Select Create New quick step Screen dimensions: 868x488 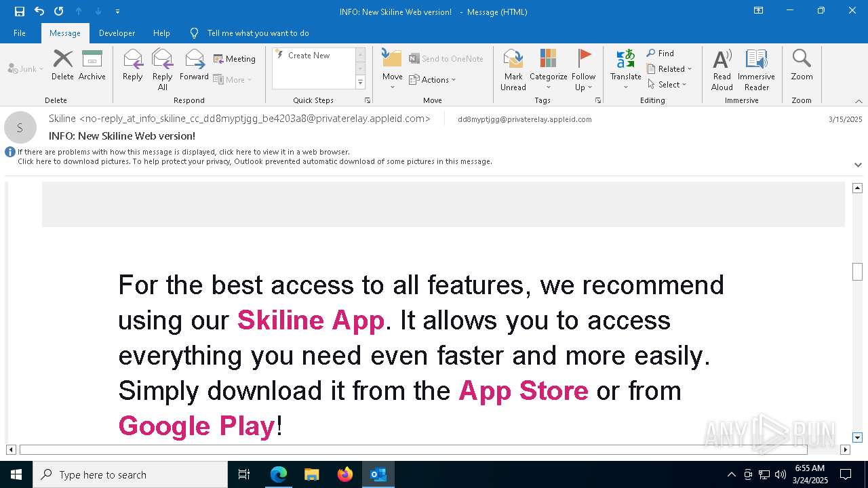(310, 56)
